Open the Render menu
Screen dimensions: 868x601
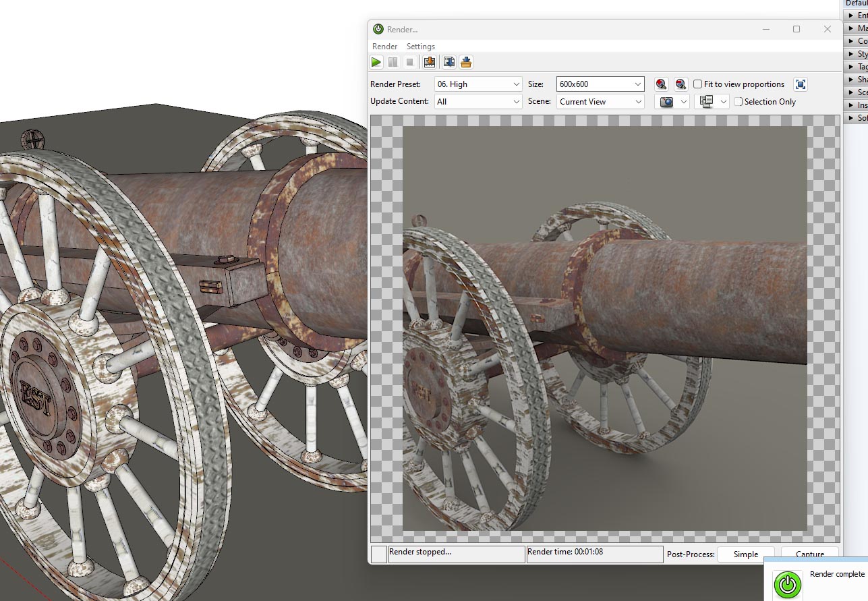pyautogui.click(x=384, y=47)
